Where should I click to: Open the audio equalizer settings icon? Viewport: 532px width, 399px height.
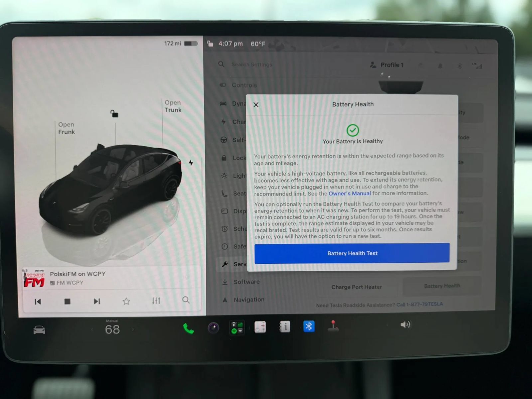tap(156, 301)
